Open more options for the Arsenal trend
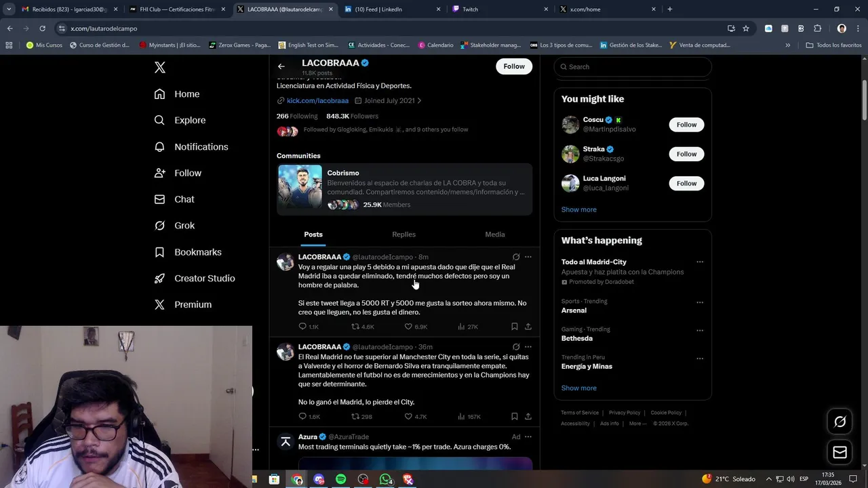Image resolution: width=868 pixels, height=488 pixels. (x=700, y=302)
